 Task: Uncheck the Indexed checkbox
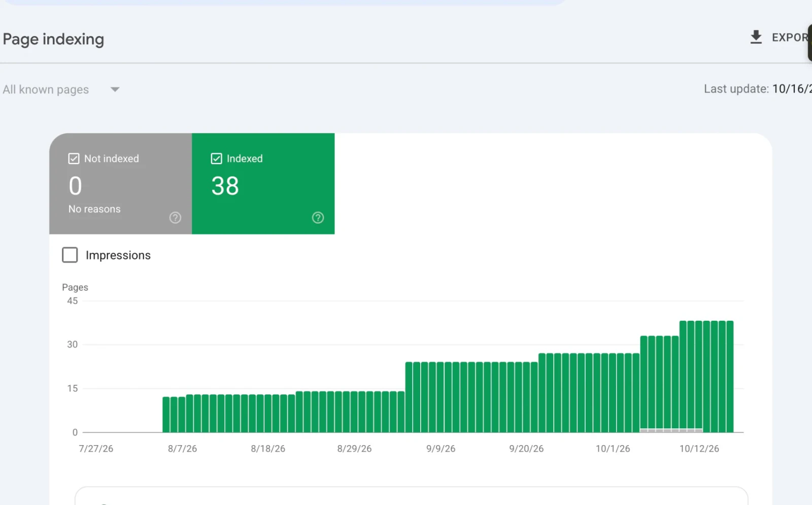pos(216,158)
